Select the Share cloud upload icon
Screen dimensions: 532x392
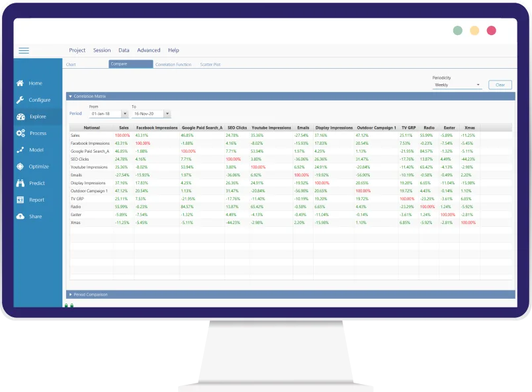pyautogui.click(x=21, y=216)
